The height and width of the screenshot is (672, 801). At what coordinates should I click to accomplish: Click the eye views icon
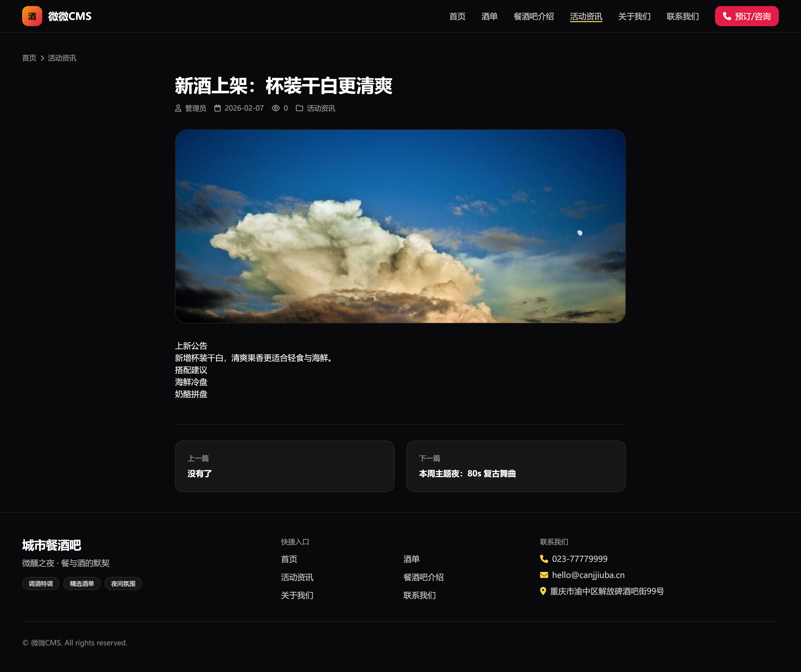(275, 108)
